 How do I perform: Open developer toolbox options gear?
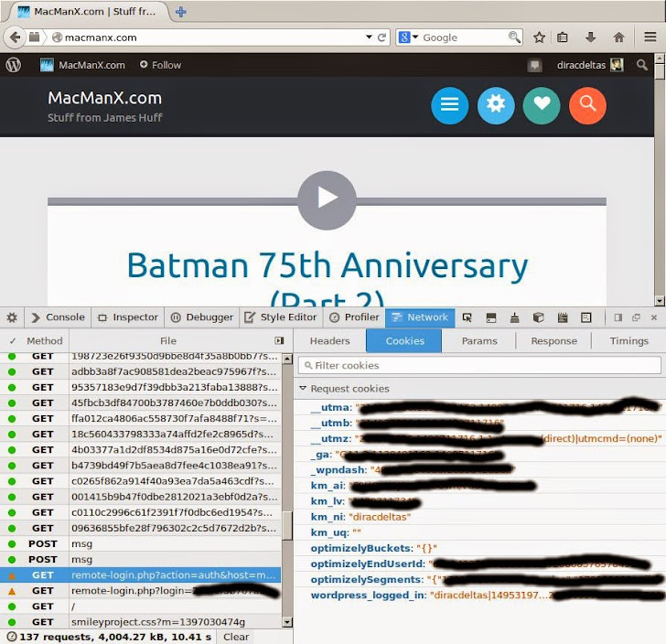12,317
